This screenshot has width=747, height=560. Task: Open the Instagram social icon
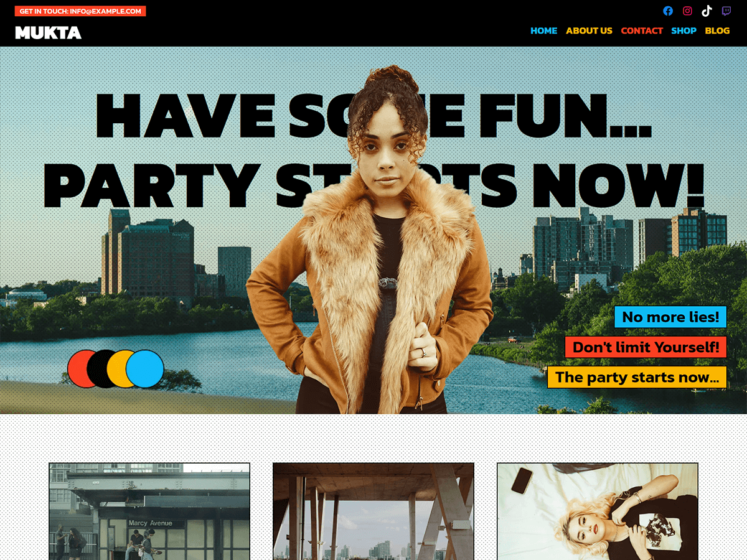687,11
